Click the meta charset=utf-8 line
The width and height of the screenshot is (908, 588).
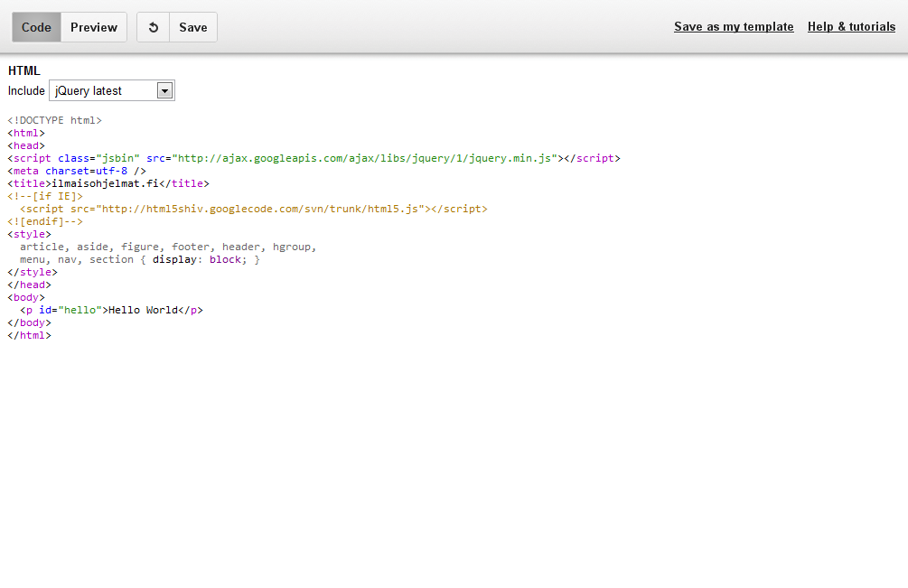pos(77,172)
